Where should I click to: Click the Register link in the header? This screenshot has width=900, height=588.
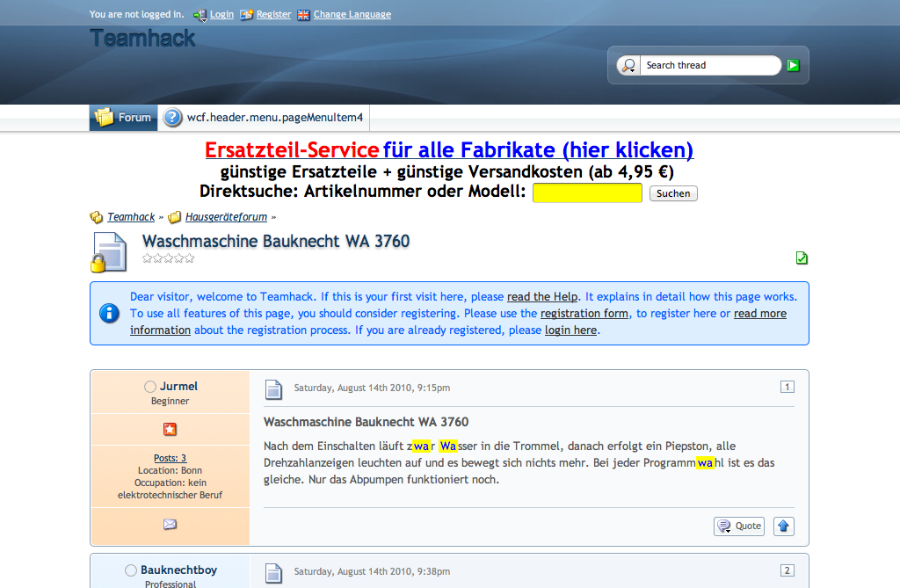274,14
